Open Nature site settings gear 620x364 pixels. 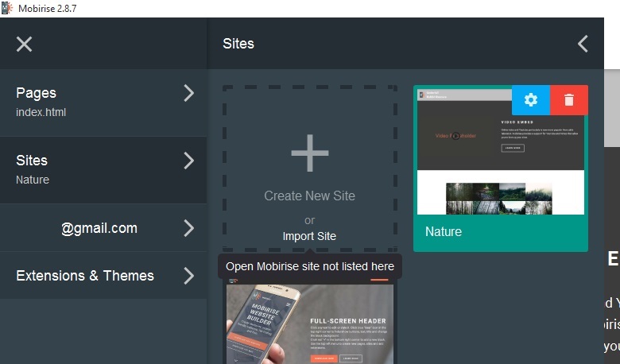click(x=531, y=100)
